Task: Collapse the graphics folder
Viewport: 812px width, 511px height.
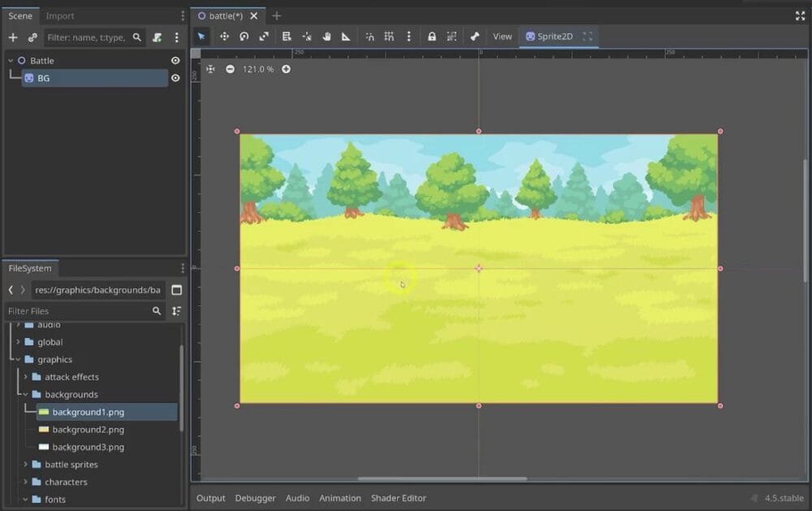Action: click(18, 359)
